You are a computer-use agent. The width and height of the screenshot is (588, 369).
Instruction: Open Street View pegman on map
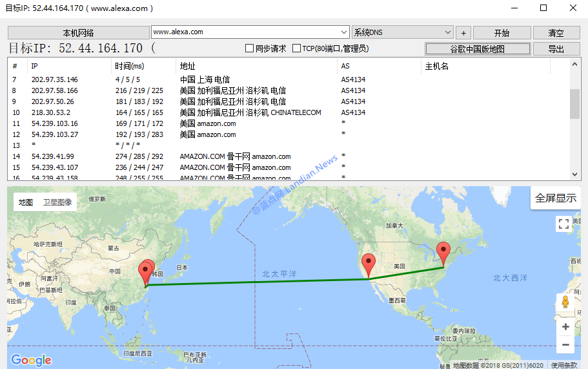565,302
